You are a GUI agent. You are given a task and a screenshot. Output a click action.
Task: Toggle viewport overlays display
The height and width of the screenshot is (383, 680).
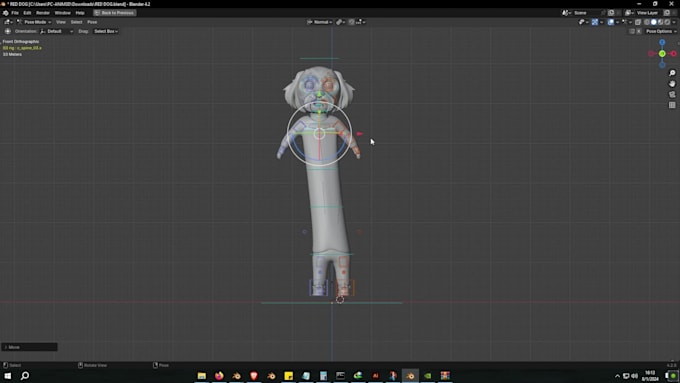point(611,22)
